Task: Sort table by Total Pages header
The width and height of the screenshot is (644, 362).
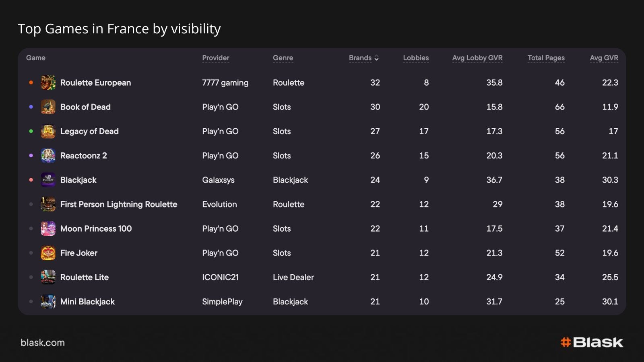Action: point(546,58)
